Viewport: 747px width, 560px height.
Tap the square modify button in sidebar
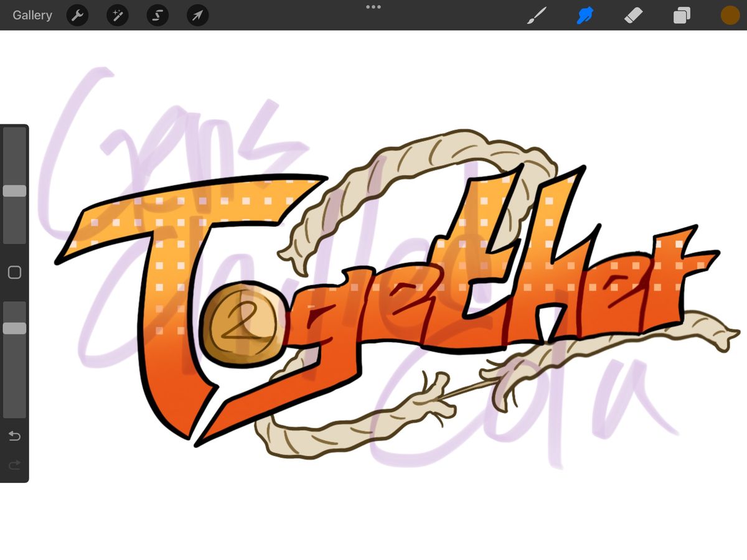pyautogui.click(x=14, y=273)
